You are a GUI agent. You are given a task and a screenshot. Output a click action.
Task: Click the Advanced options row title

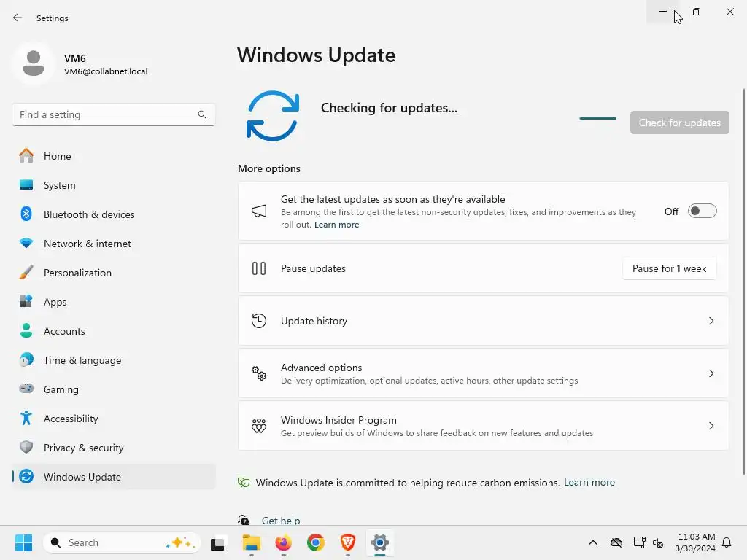pyautogui.click(x=321, y=367)
